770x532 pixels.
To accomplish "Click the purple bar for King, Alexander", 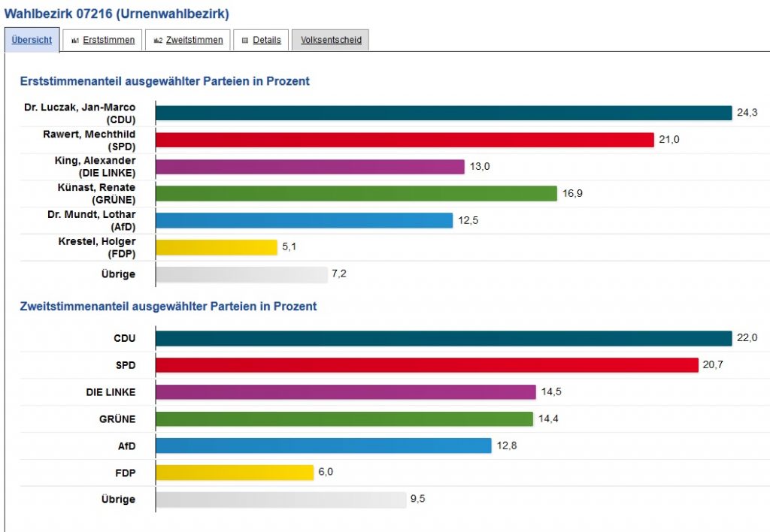I will pos(311,167).
